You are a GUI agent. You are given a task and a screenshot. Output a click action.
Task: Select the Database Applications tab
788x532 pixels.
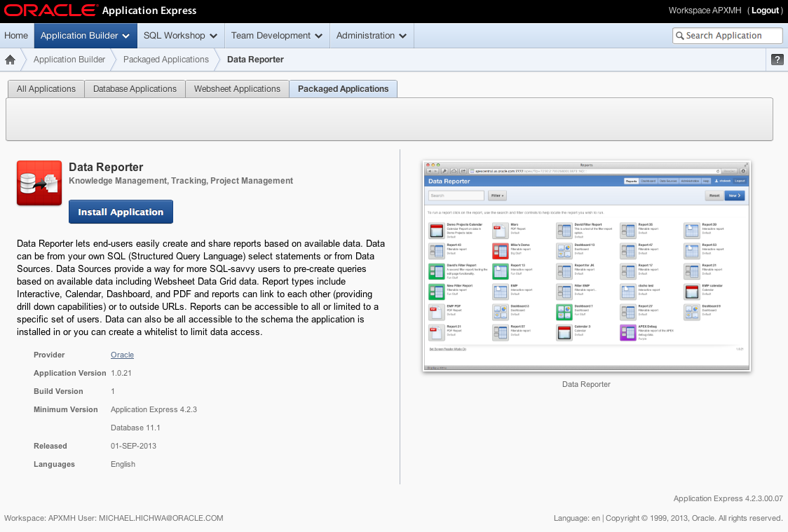click(134, 88)
